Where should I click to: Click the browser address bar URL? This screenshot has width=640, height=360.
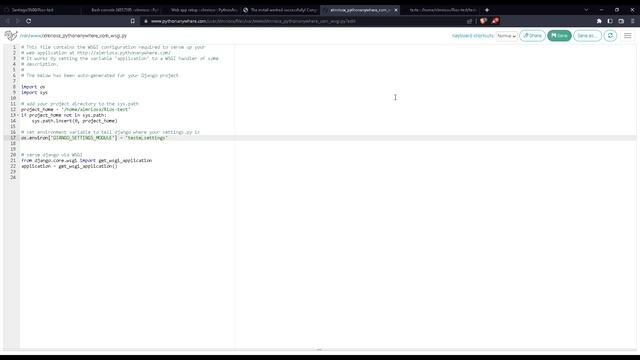coord(253,21)
